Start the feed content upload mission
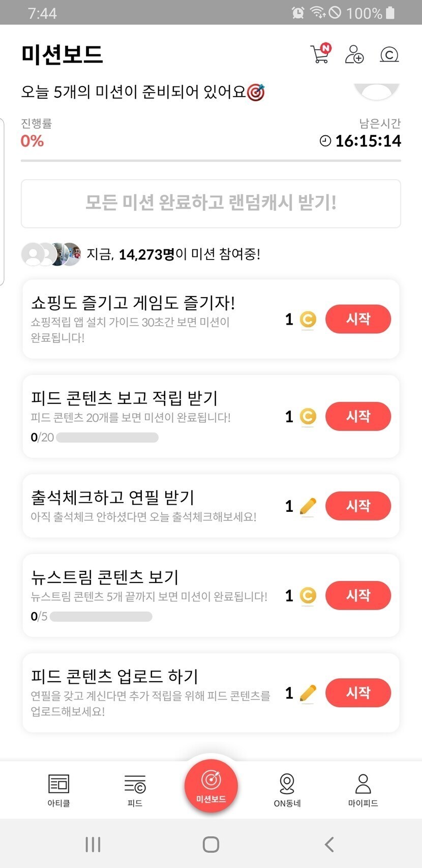The height and width of the screenshot is (868, 422). pyautogui.click(x=358, y=692)
